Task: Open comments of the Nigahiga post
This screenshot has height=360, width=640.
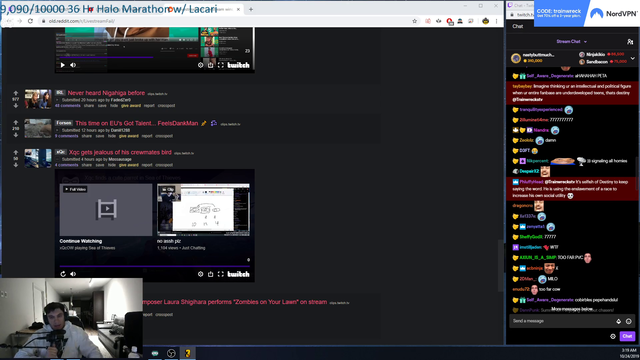Action: [68, 106]
